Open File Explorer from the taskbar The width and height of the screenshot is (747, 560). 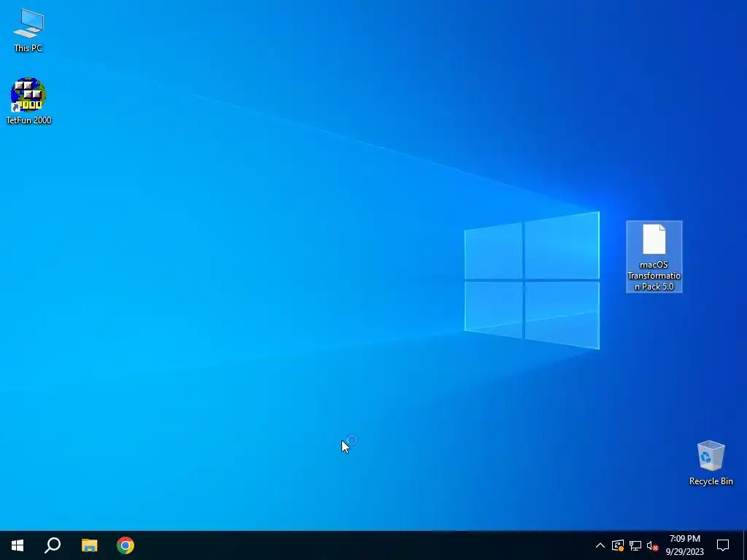[89, 545]
